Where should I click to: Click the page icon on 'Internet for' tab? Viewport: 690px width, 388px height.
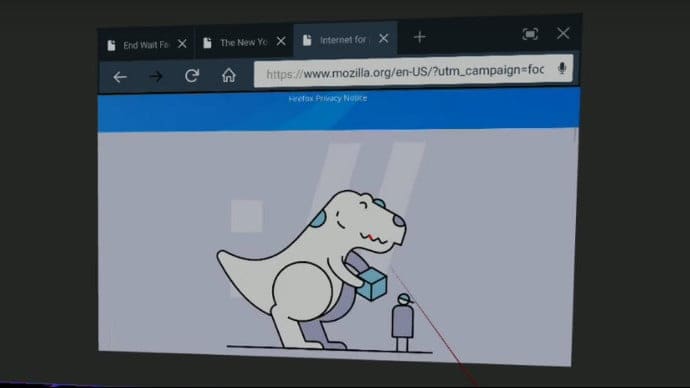tap(307, 40)
